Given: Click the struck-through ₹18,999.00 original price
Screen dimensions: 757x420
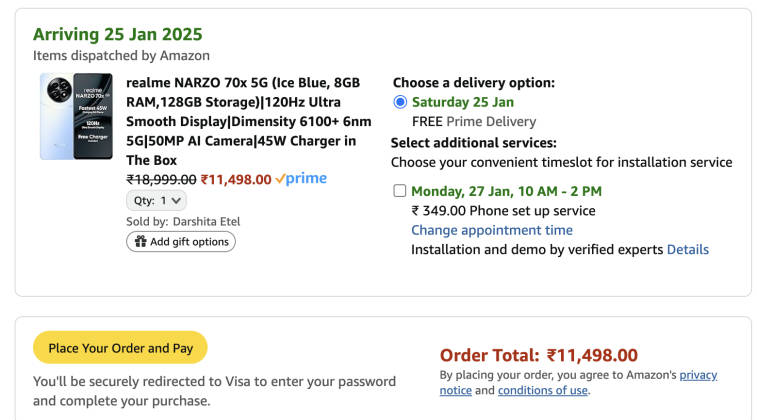Looking at the screenshot, I should [161, 180].
